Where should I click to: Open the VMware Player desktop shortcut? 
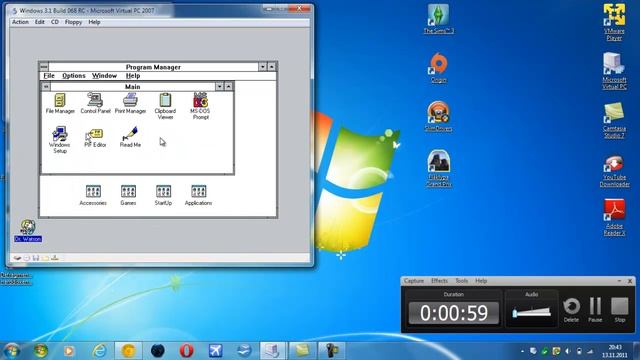pyautogui.click(x=614, y=22)
